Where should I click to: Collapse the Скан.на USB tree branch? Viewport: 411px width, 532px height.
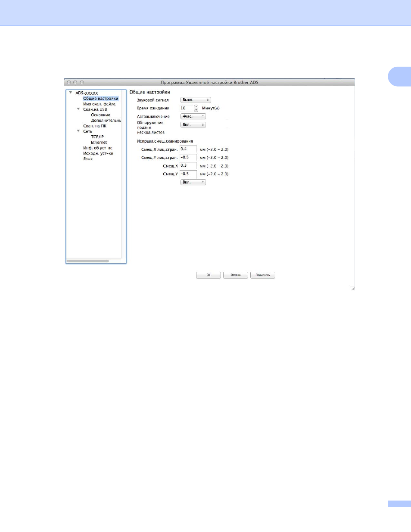tap(78, 109)
